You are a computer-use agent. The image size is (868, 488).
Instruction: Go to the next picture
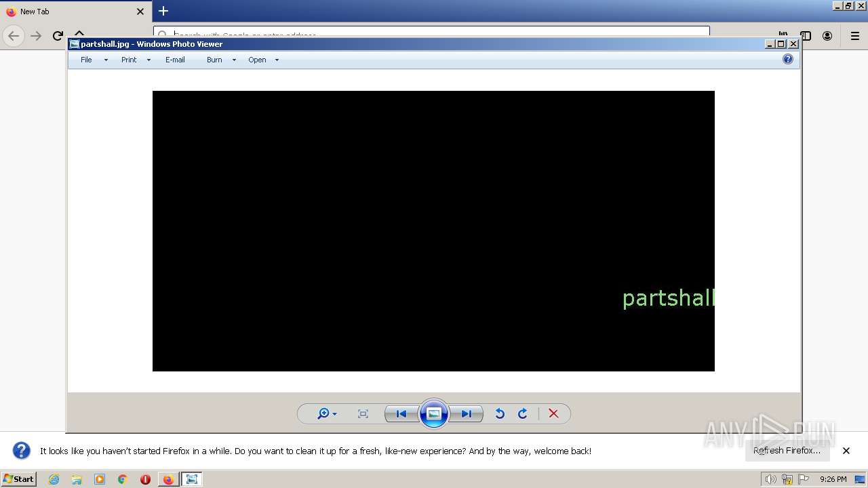(x=467, y=413)
